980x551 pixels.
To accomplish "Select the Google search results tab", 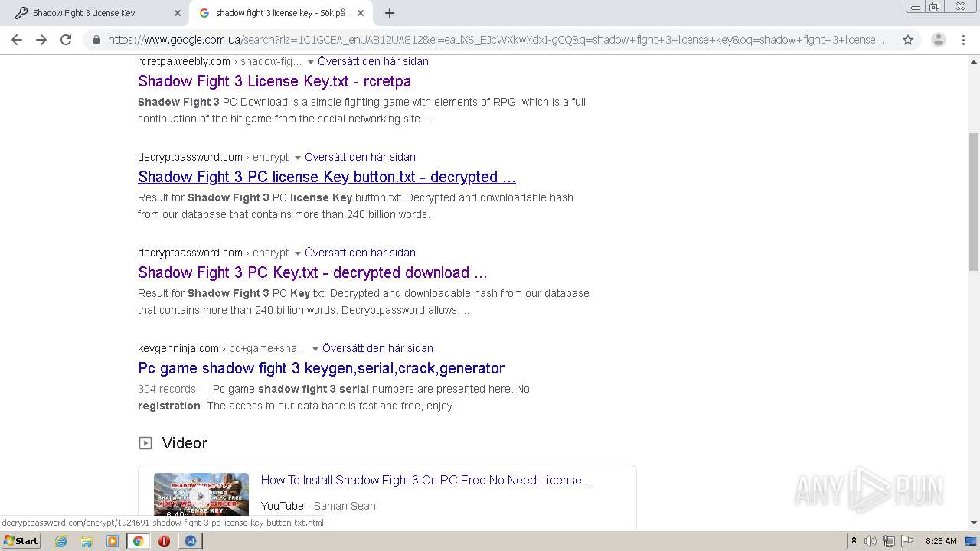I will [281, 13].
